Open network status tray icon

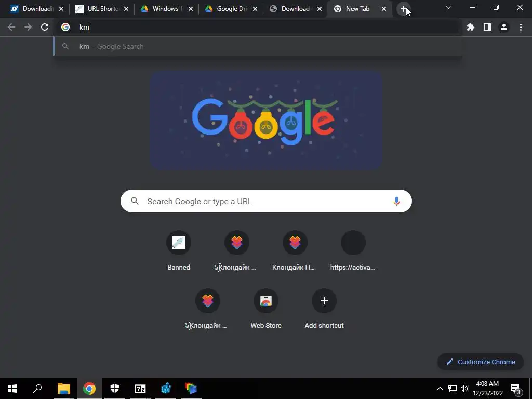click(x=453, y=389)
